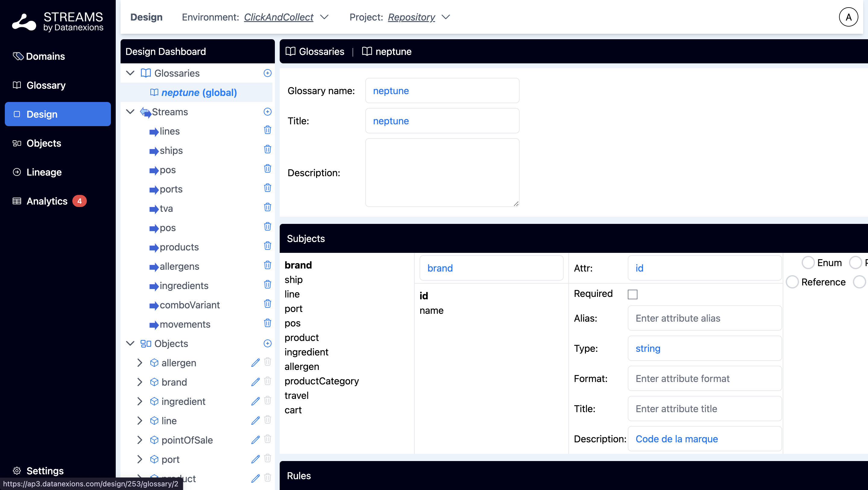Image resolution: width=868 pixels, height=490 pixels.
Task: Edit the allergen object with pencil icon
Action: click(x=255, y=363)
